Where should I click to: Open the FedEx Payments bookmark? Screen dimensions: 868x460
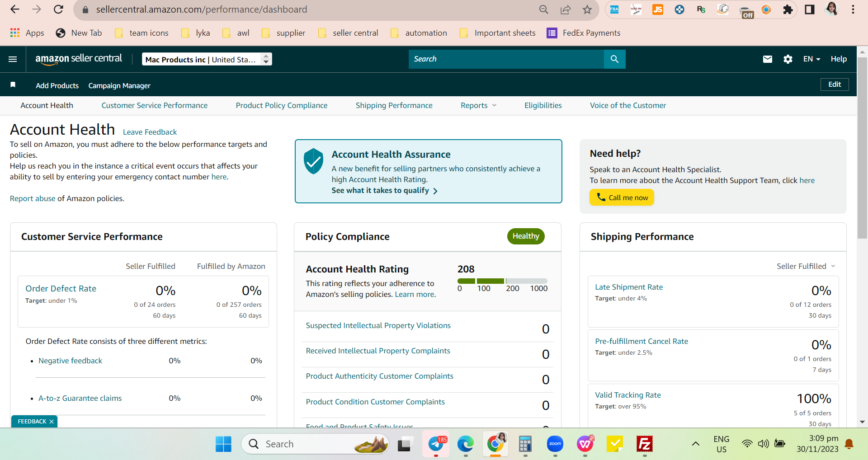click(584, 33)
